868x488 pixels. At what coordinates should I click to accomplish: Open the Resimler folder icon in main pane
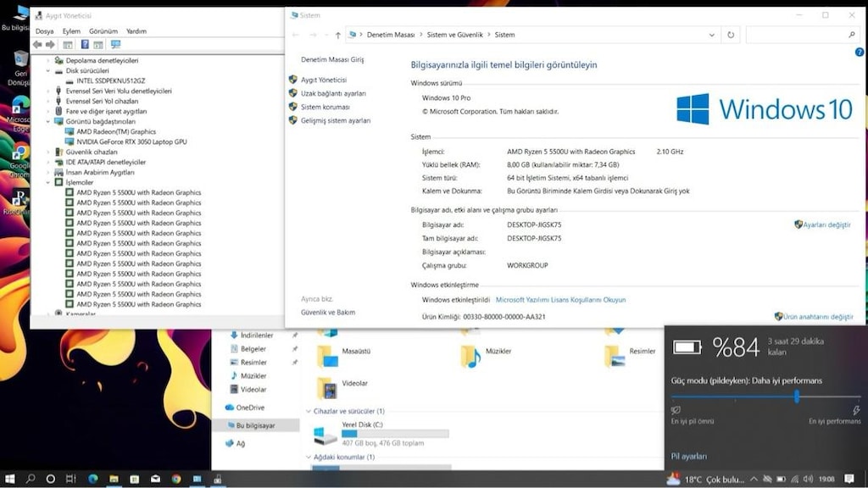[615, 356]
